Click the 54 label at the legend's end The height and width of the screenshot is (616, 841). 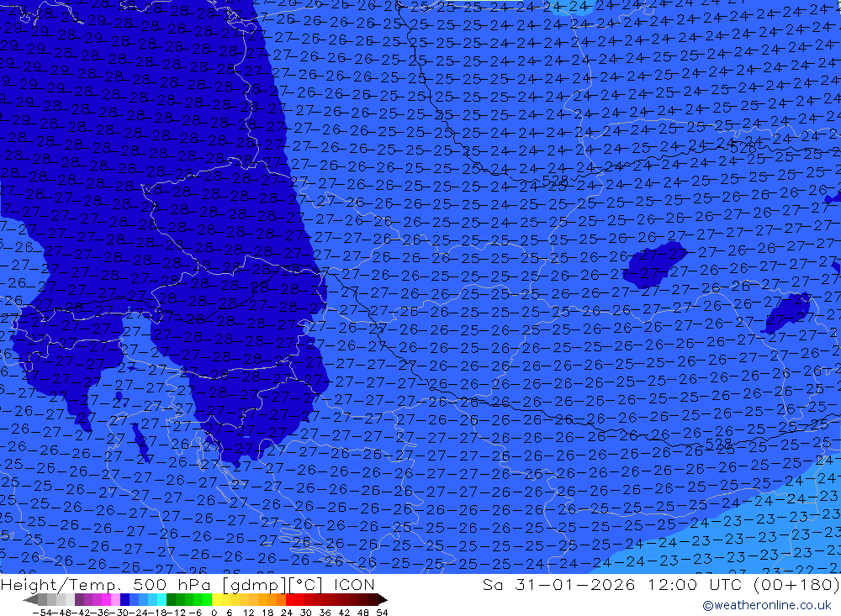pos(382,613)
